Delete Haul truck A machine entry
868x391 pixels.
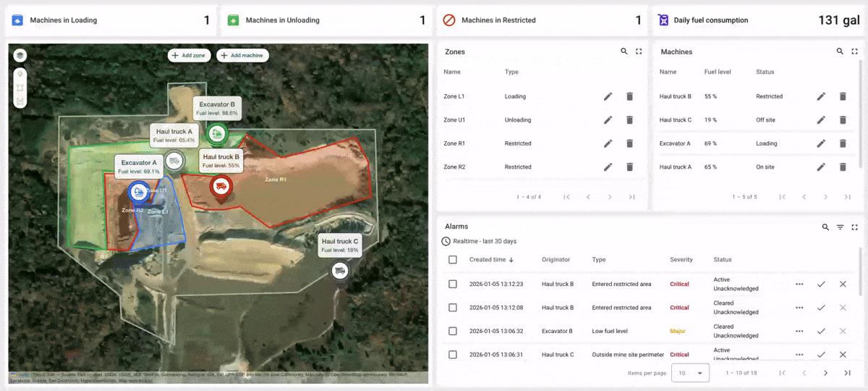pos(843,167)
